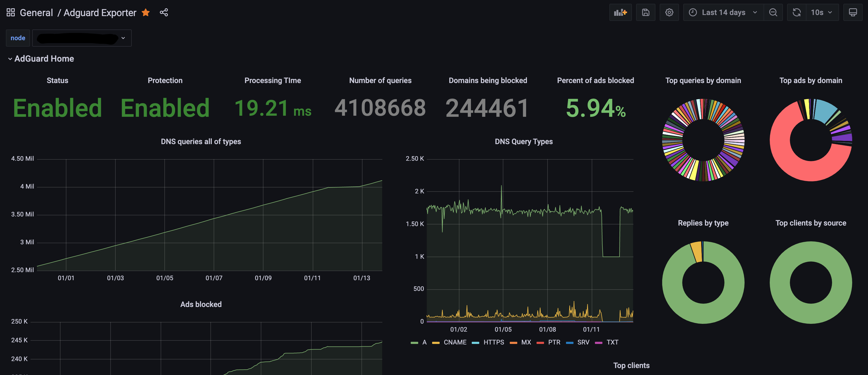This screenshot has width=868, height=375.
Task: Open the Ads blocked panel title
Action: pyautogui.click(x=201, y=304)
